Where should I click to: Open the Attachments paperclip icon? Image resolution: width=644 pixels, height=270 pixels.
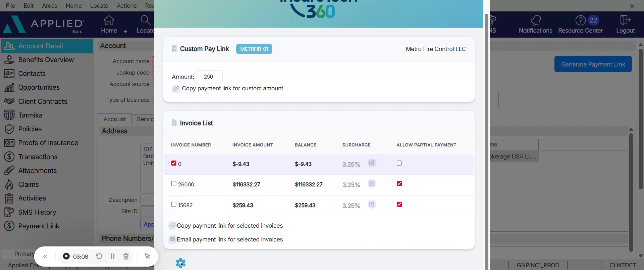(9, 171)
